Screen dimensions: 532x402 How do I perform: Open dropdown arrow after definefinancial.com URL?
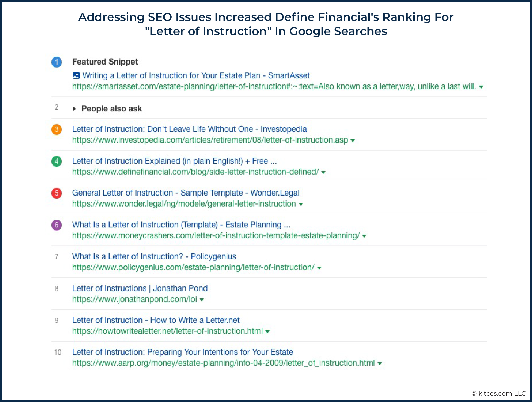pos(323,172)
